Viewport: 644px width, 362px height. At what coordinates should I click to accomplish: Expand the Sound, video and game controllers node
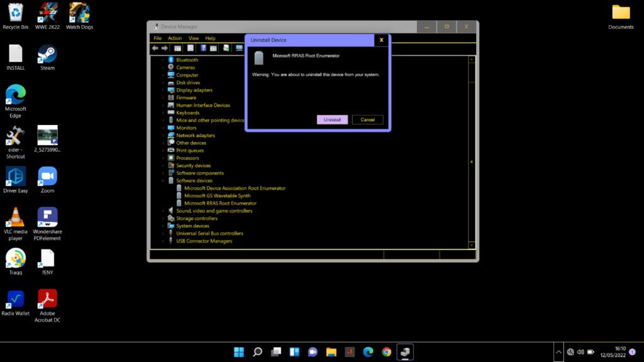[x=164, y=211]
